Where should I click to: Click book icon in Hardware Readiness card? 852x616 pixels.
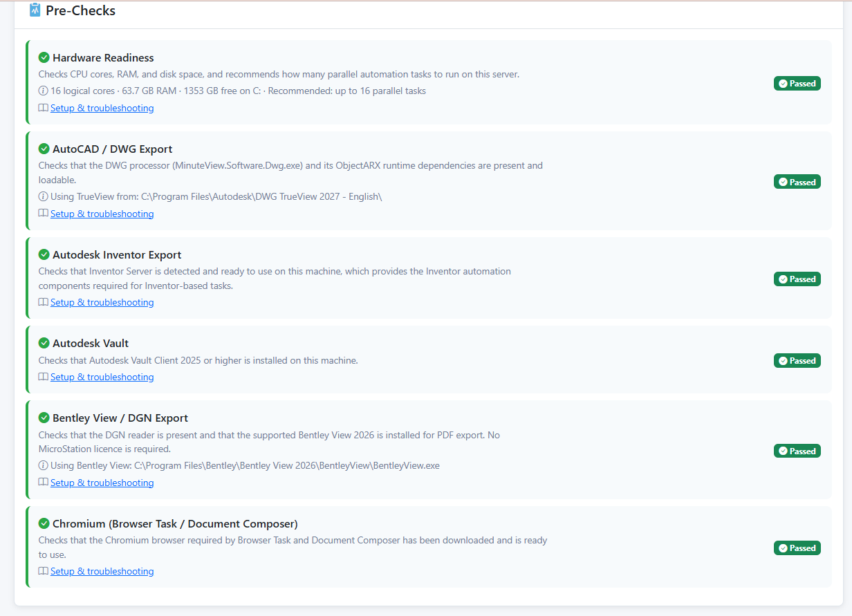click(x=44, y=108)
